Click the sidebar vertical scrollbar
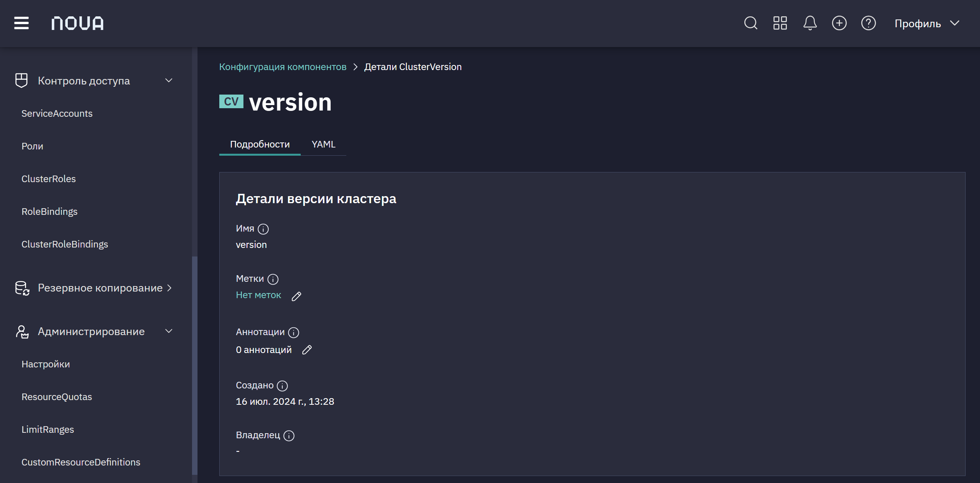This screenshot has width=980, height=483. (195, 365)
